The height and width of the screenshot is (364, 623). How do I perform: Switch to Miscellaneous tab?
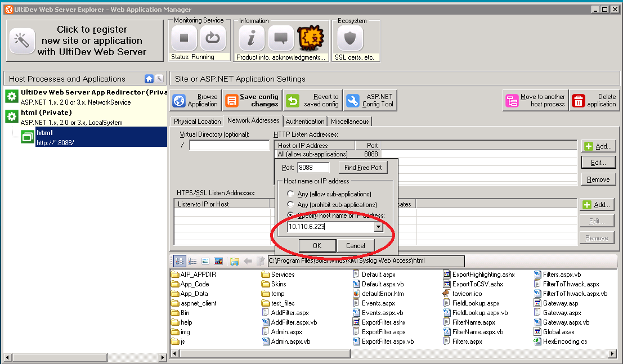tap(349, 121)
